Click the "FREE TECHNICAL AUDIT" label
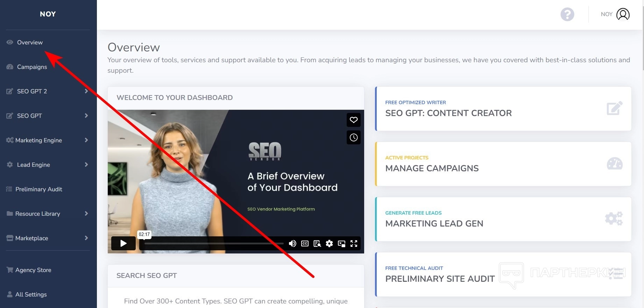 tap(414, 268)
